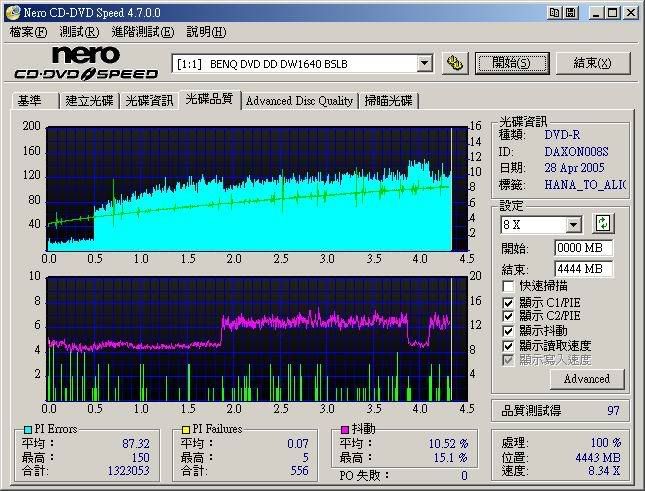This screenshot has height=491, width=645.
Task: Click the PI Errors average 87.32
Action: [x=136, y=443]
